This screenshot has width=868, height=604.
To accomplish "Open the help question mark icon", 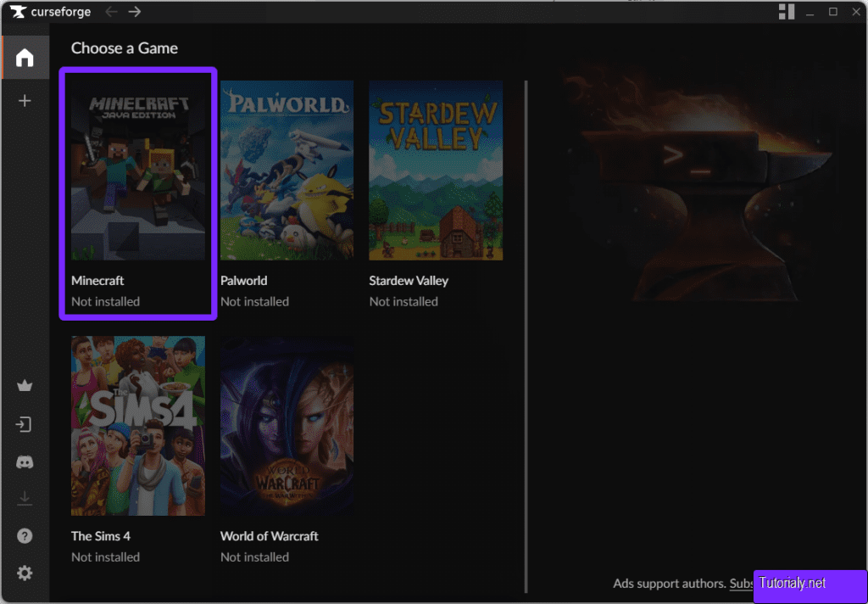I will tap(25, 536).
